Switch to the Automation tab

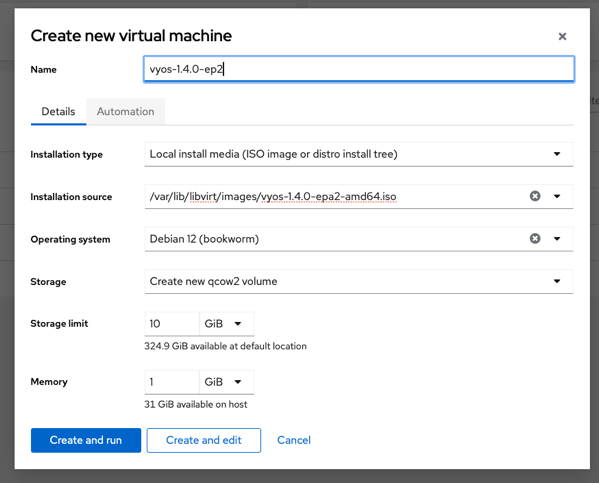pos(125,112)
